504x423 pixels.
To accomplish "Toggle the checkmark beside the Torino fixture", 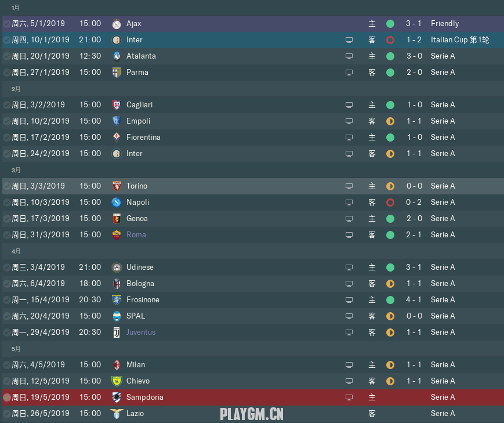I will [x=7, y=186].
